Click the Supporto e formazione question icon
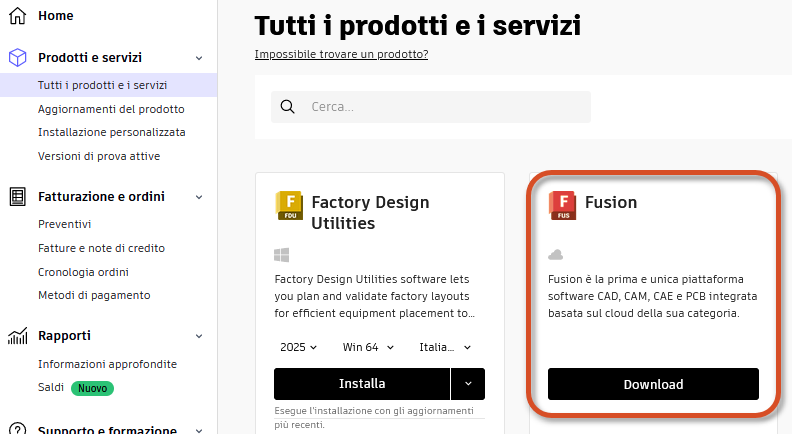This screenshot has width=792, height=434. tap(18, 428)
